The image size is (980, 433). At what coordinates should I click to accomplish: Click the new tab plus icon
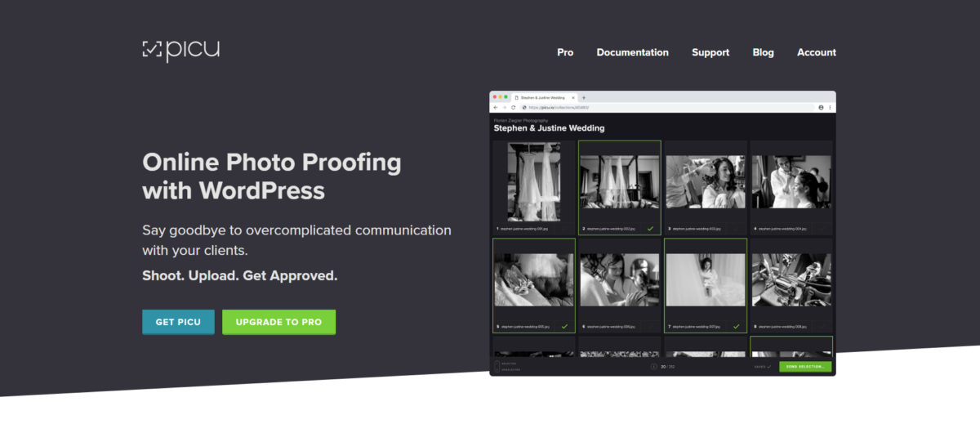click(x=584, y=97)
